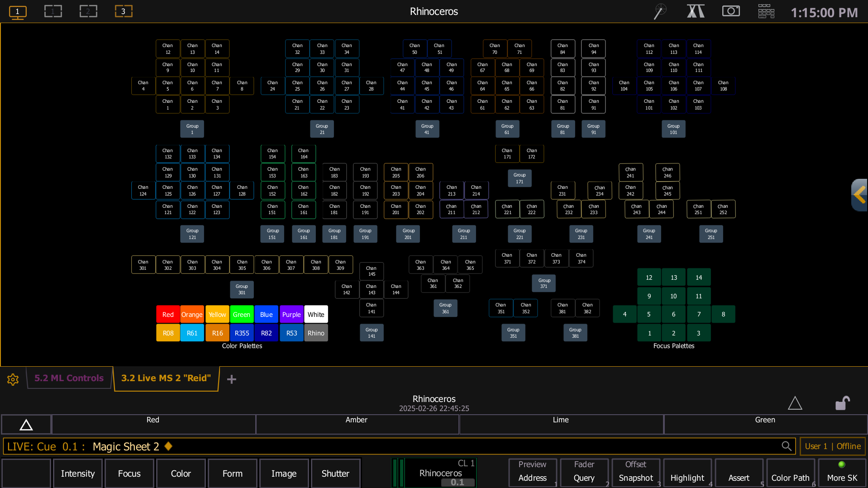Viewport: 868px width, 488px height.
Task: Select the Purple color palette swatch
Action: click(x=291, y=314)
